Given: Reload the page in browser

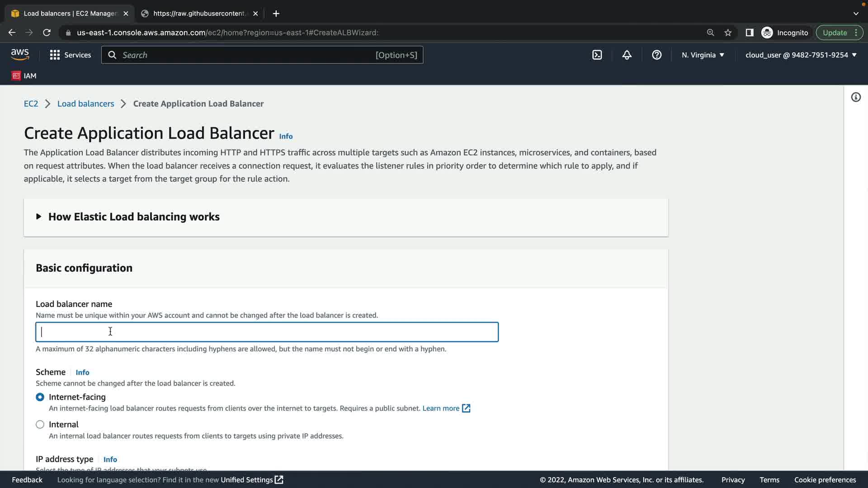Looking at the screenshot, I should (x=47, y=33).
